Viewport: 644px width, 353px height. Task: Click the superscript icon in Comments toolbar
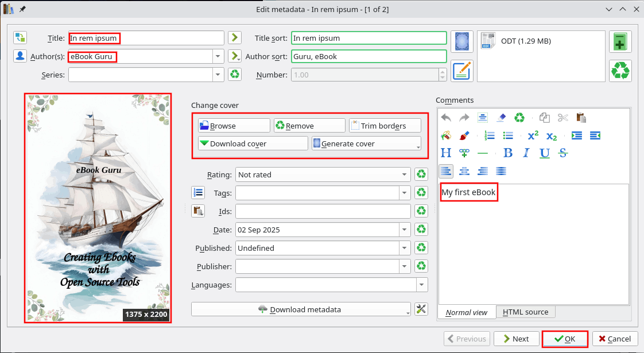[533, 135]
